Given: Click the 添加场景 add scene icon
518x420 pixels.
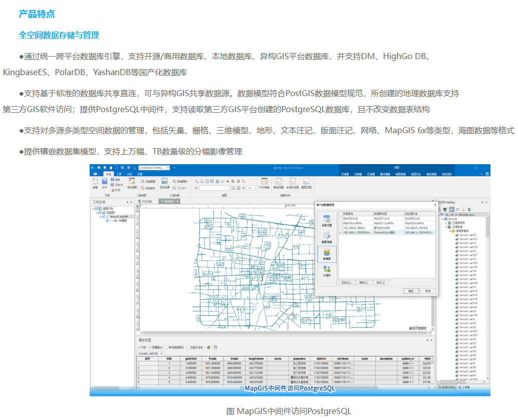Looking at the screenshot, I should (164, 181).
